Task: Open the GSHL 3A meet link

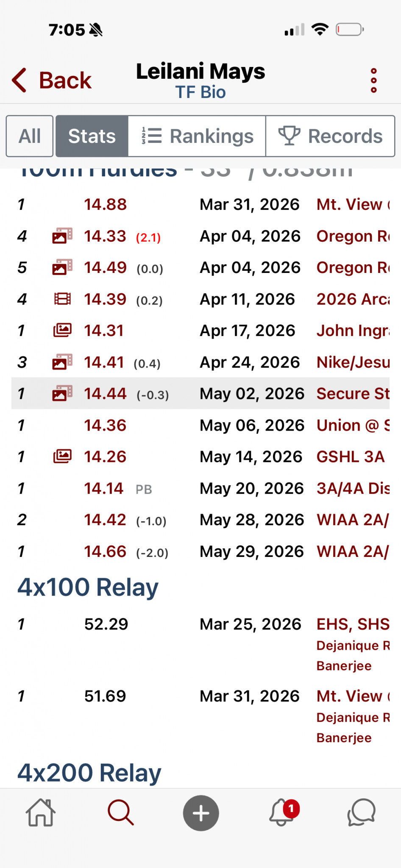Action: (351, 456)
